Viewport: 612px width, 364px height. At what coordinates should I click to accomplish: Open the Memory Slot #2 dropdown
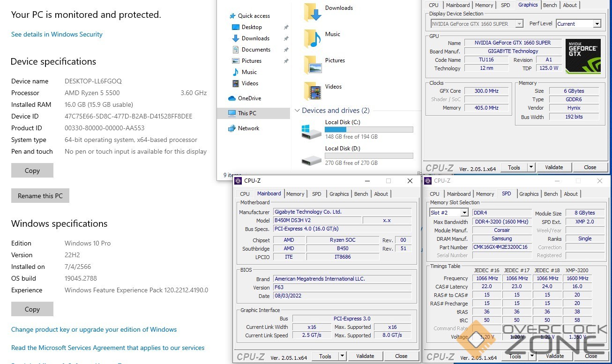tap(448, 213)
